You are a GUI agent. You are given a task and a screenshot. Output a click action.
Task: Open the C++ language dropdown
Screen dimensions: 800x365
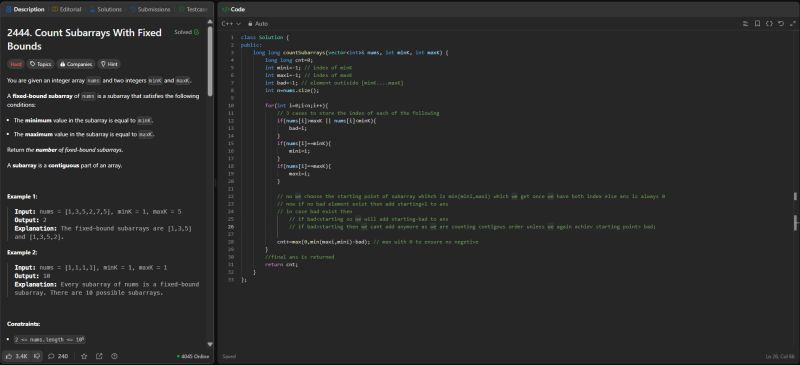(x=231, y=23)
